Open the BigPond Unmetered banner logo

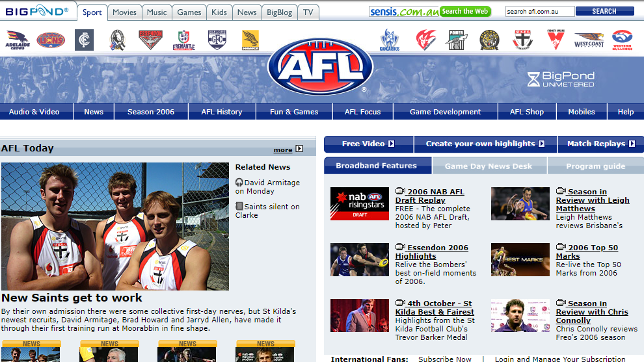tap(561, 79)
